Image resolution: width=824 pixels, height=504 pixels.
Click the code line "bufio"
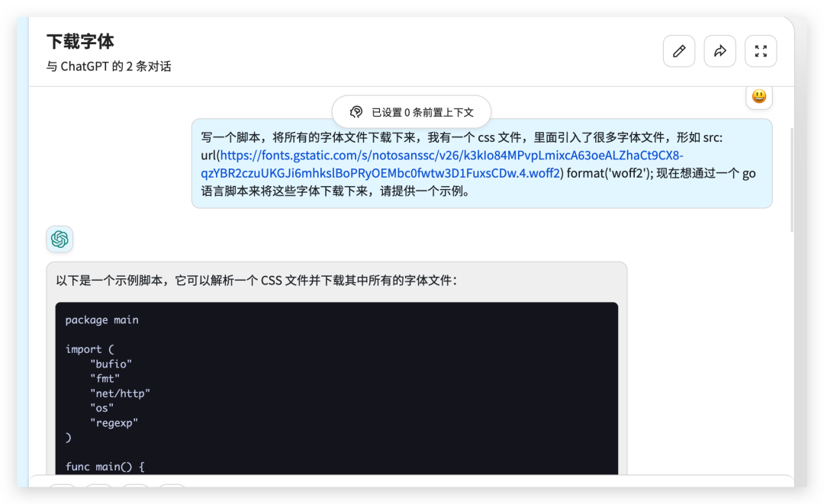coord(111,364)
